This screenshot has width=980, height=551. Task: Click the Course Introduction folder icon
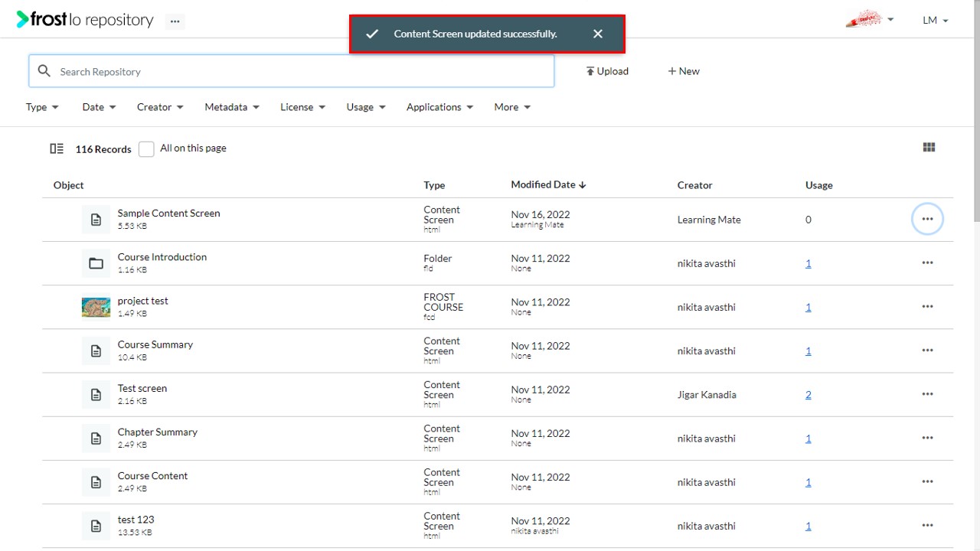[96, 263]
